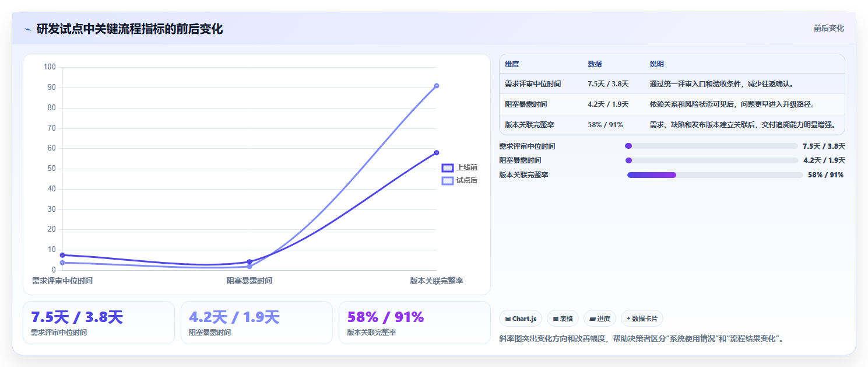Click the 58% / 91% value beside progress bar
Image resolution: width=868 pixels, height=367 pixels.
pos(825,175)
